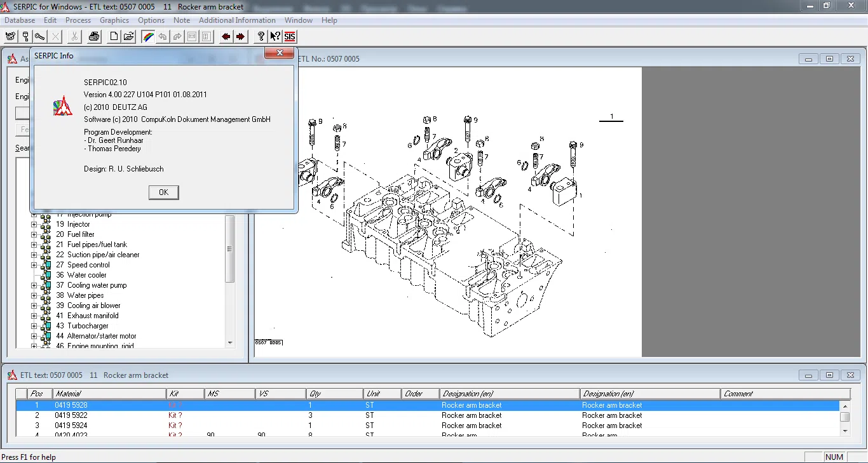Click the red right arrow forward icon
The image size is (868, 463).
click(x=240, y=36)
